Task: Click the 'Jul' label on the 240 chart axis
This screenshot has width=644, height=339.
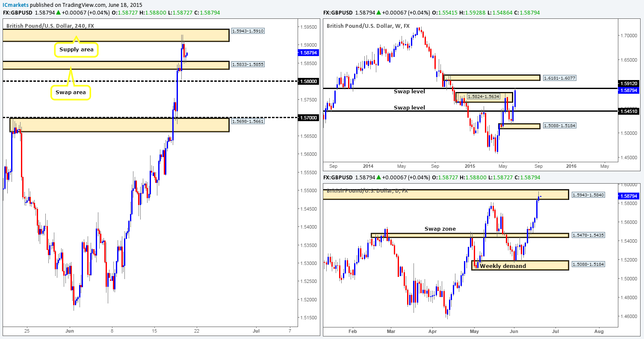Action: tap(256, 331)
